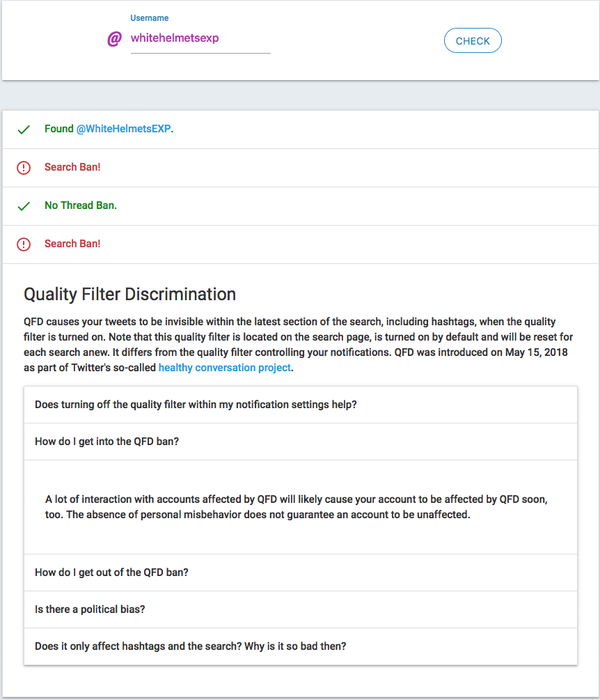Focus the Username input field
This screenshot has height=700, width=600.
(200, 38)
